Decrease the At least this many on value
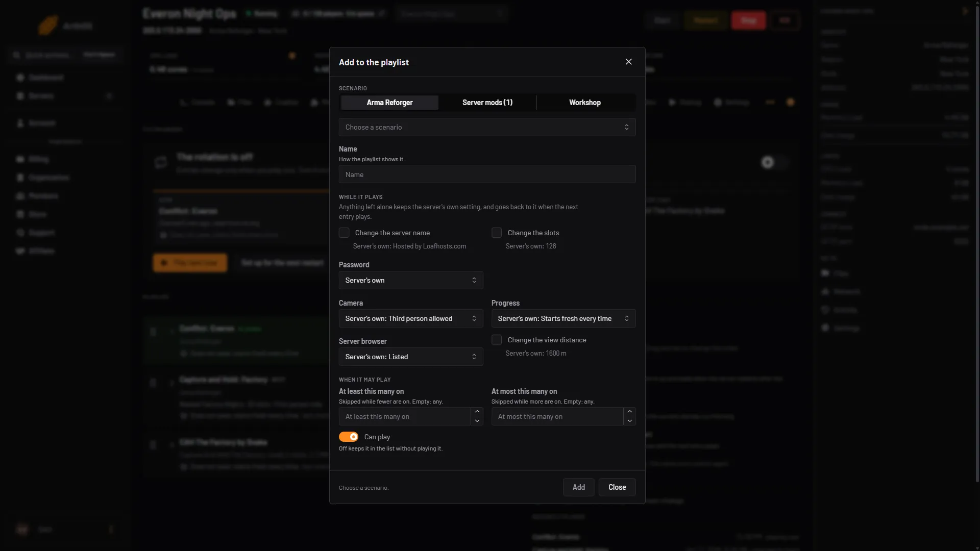The image size is (980, 551). coord(477,421)
